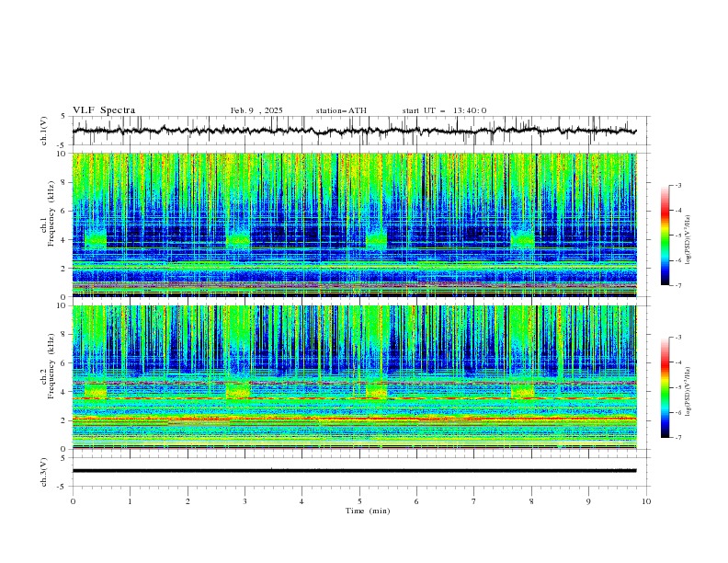728x563 pixels.
Task: Select the date text "Feb. 9 , 2025"
Action: pos(256,110)
